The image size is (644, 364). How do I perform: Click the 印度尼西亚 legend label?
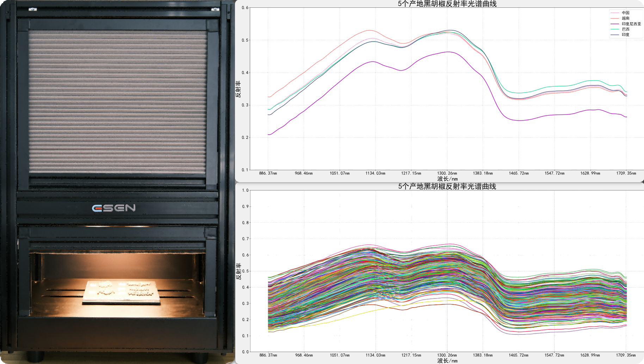click(x=631, y=24)
